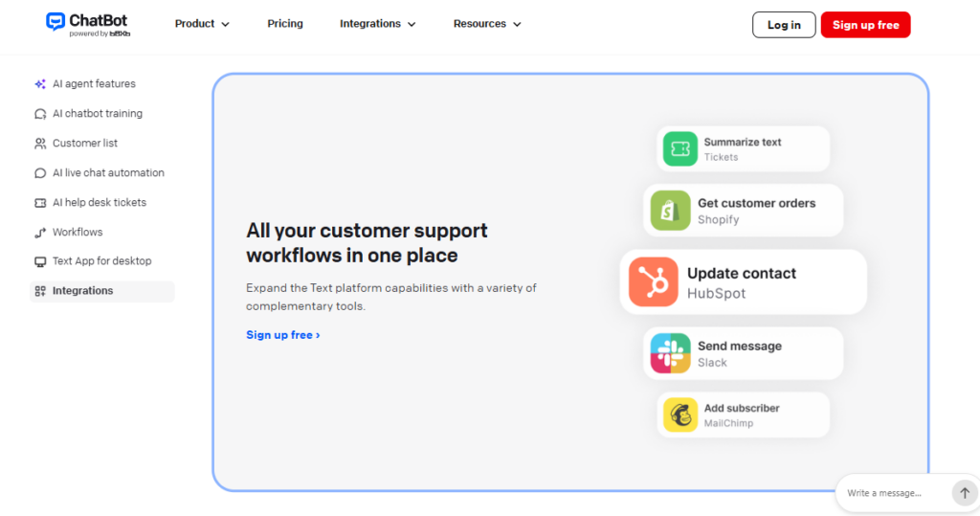Click the Send message label

[740, 346]
